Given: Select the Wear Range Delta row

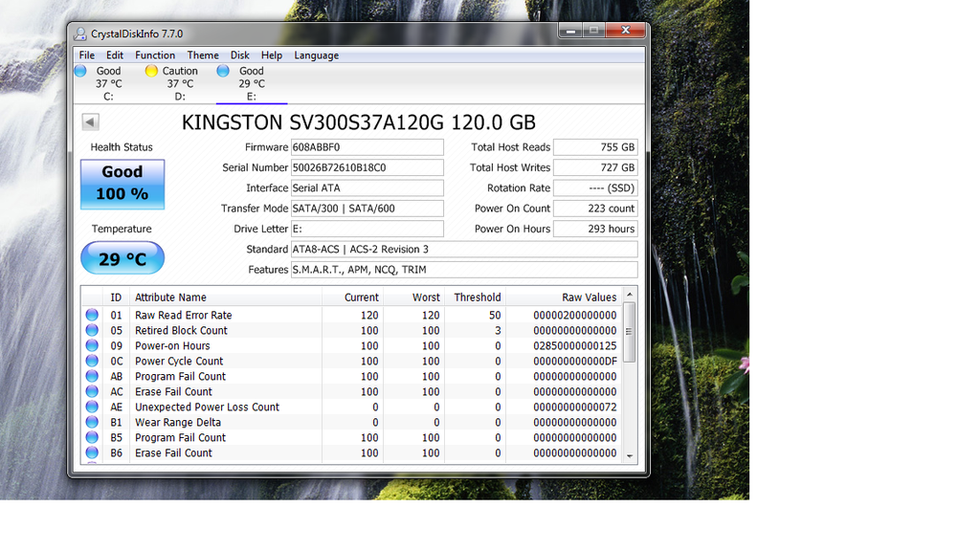Looking at the screenshot, I should point(352,422).
